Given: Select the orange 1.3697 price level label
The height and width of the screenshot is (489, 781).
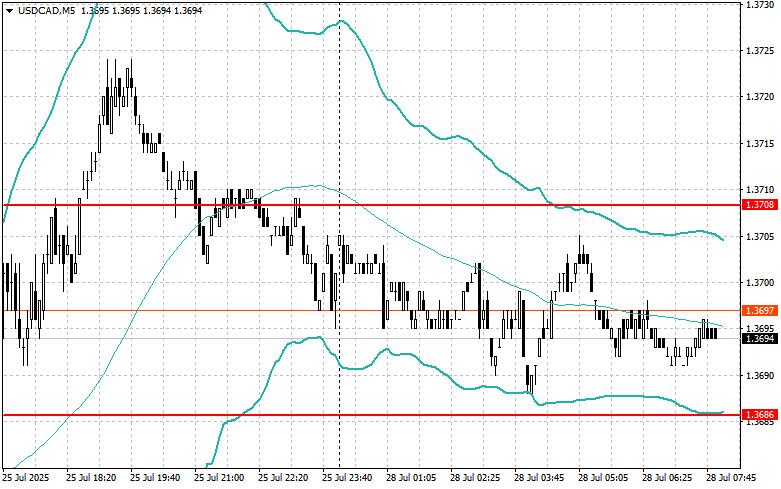Looking at the screenshot, I should tap(760, 311).
